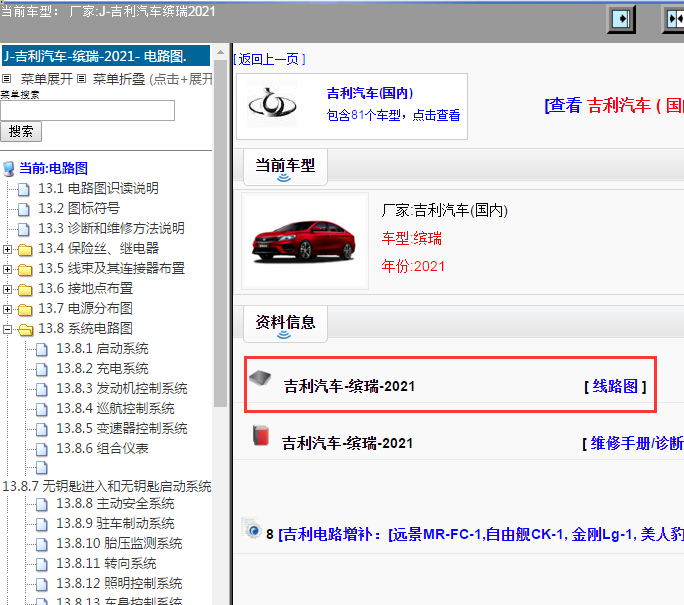Click the page icon beside 13.8.11 转向系统
Image resolution: width=684 pixels, height=605 pixels.
pos(42,565)
